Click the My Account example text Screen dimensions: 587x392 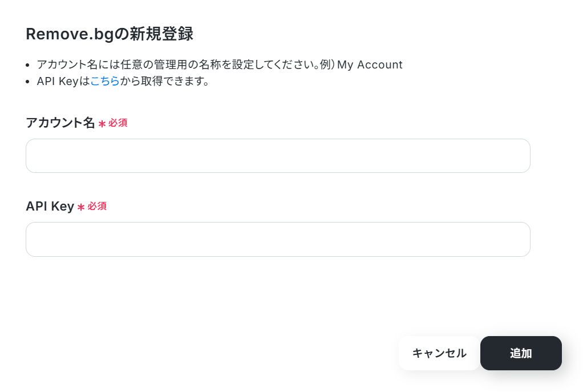pos(370,64)
